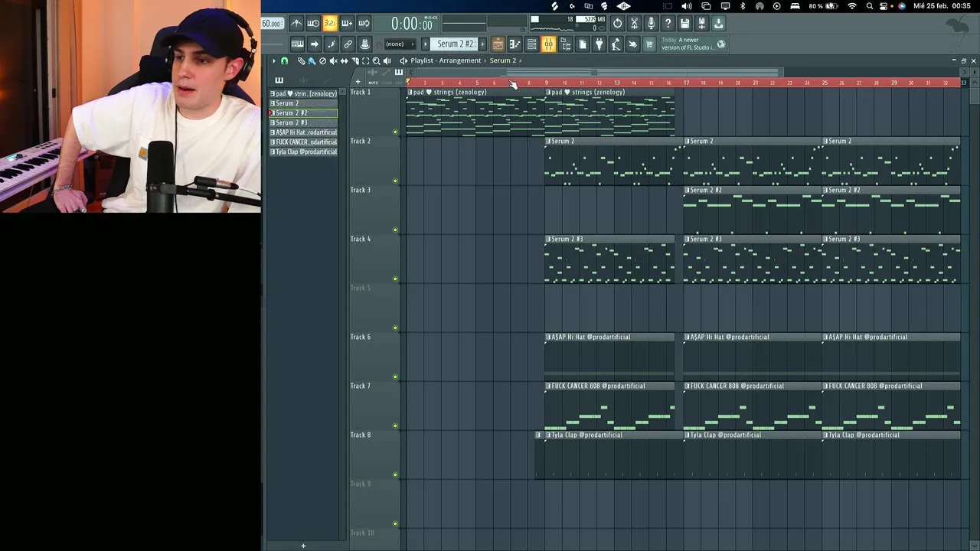Open the Mixer view icon

pyautogui.click(x=548, y=44)
